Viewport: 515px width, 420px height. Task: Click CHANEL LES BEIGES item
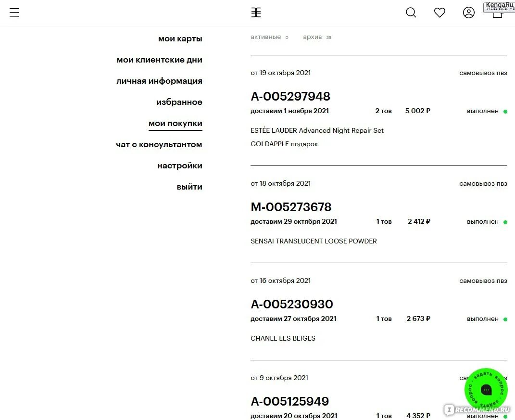point(283,339)
